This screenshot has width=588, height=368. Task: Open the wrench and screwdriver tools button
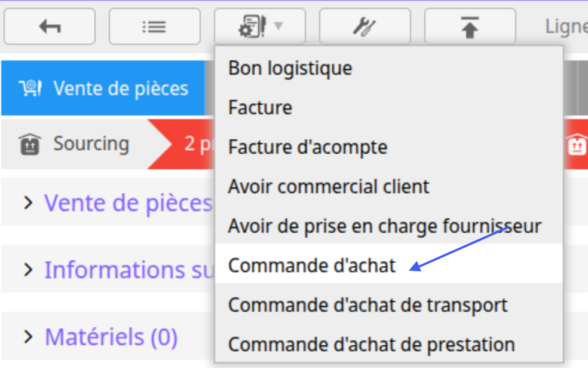pos(365,26)
